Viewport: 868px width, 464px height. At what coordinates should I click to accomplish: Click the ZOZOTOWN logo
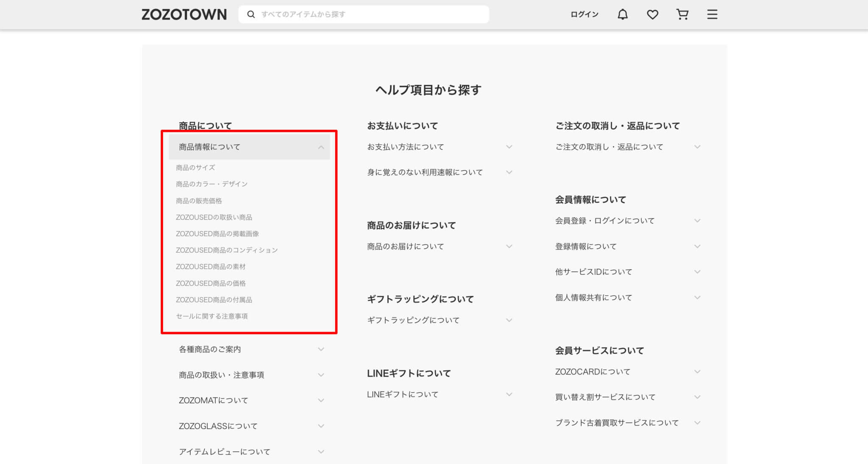[x=184, y=14]
